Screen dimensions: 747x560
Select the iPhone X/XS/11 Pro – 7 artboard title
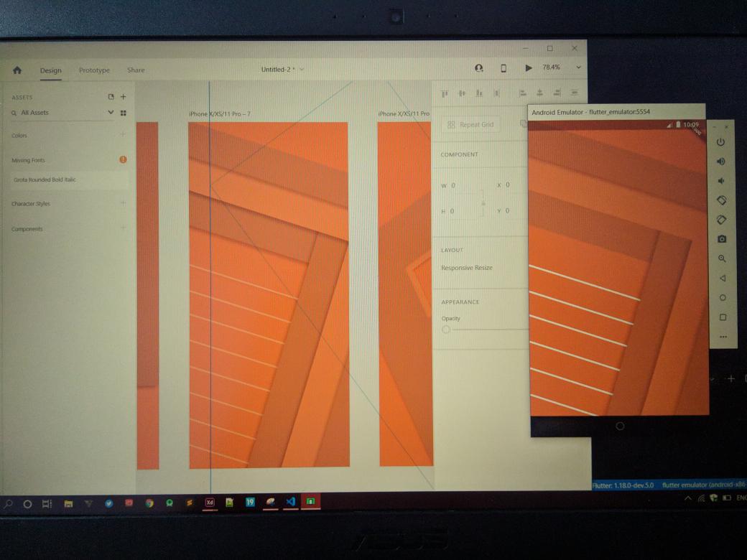[220, 114]
